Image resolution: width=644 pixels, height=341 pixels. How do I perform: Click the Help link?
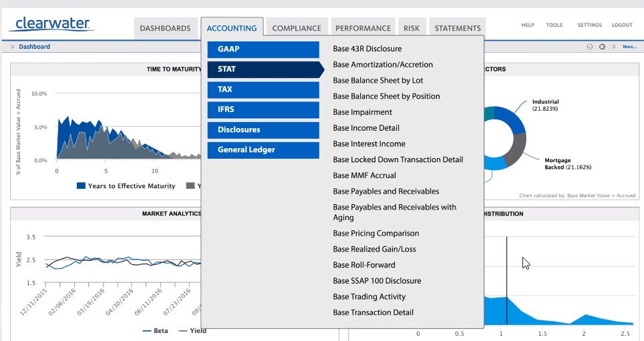(x=528, y=25)
